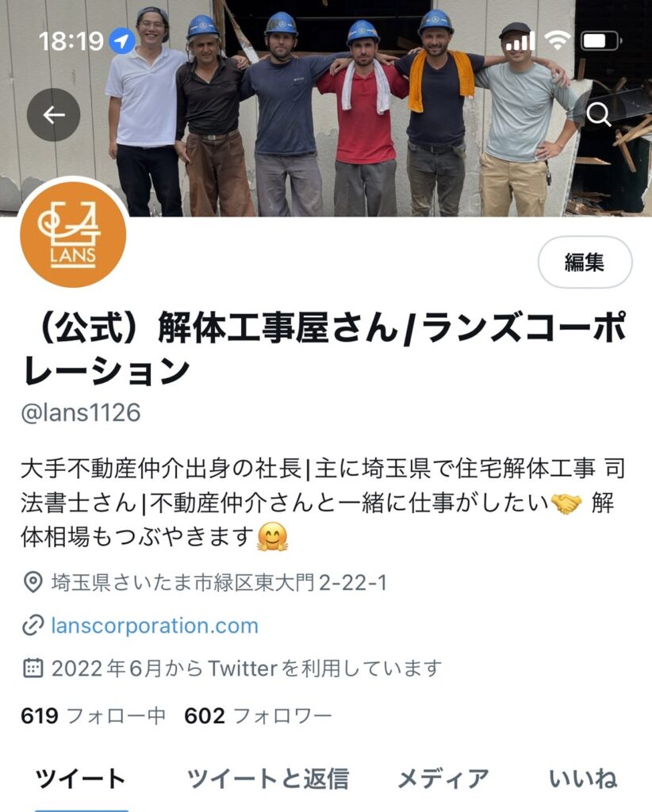
Task: Tap the link chain icon
Action: (x=33, y=626)
